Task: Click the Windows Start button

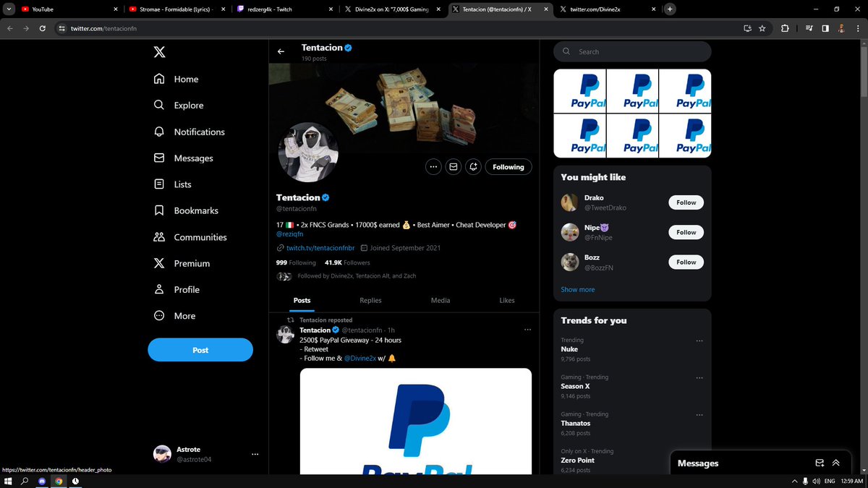Action: click(x=9, y=481)
